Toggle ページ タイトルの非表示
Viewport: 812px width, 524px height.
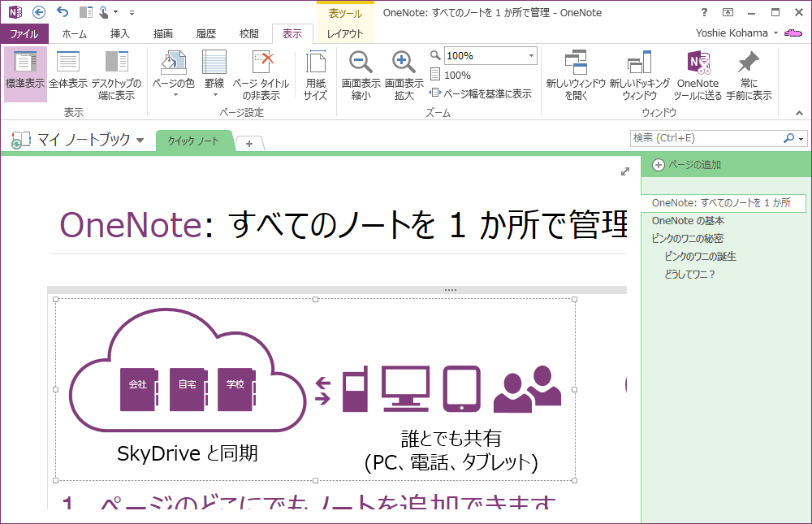(x=261, y=74)
